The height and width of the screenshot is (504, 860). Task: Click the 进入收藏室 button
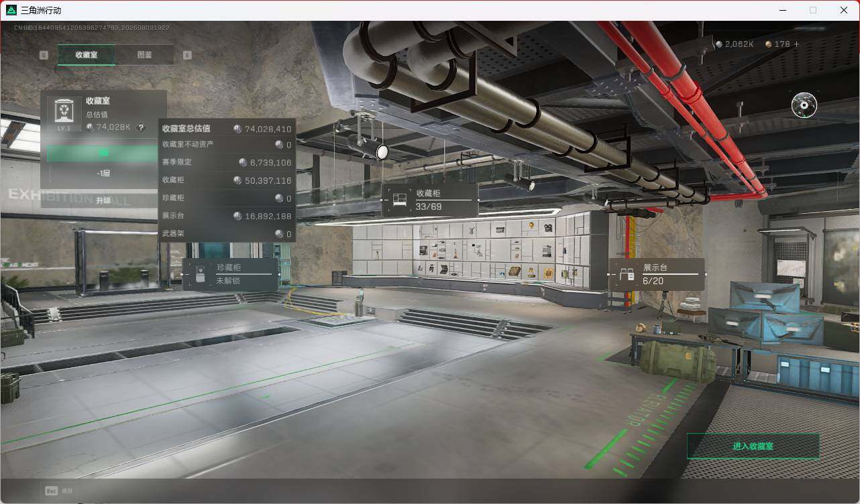(753, 446)
